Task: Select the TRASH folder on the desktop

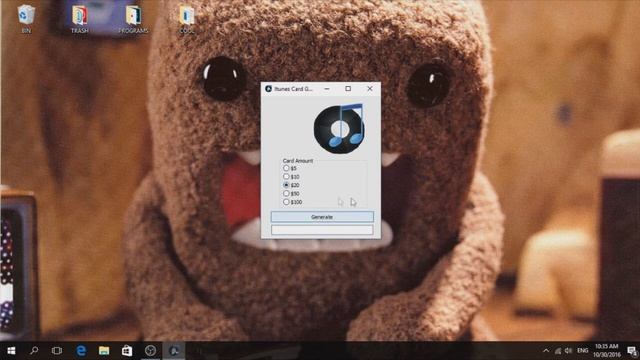Action: [80, 19]
